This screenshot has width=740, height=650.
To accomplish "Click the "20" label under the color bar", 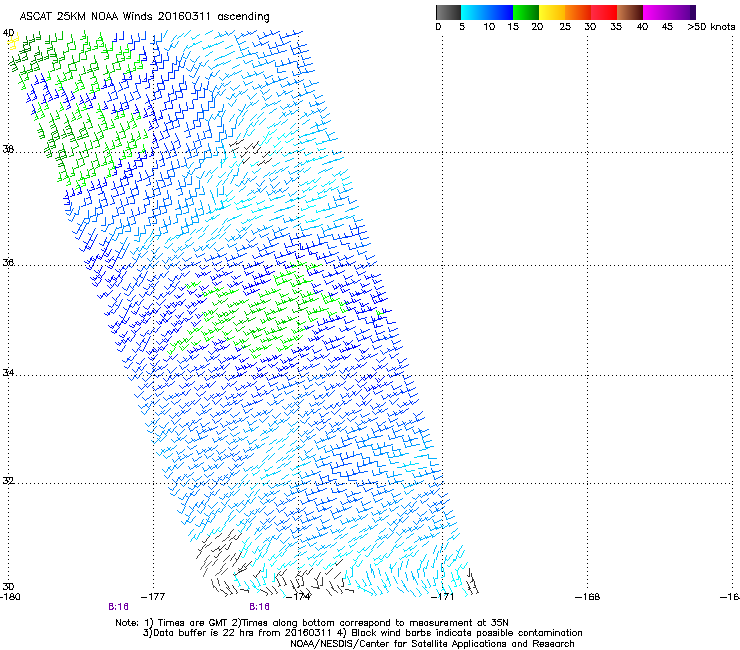I will coord(537,27).
